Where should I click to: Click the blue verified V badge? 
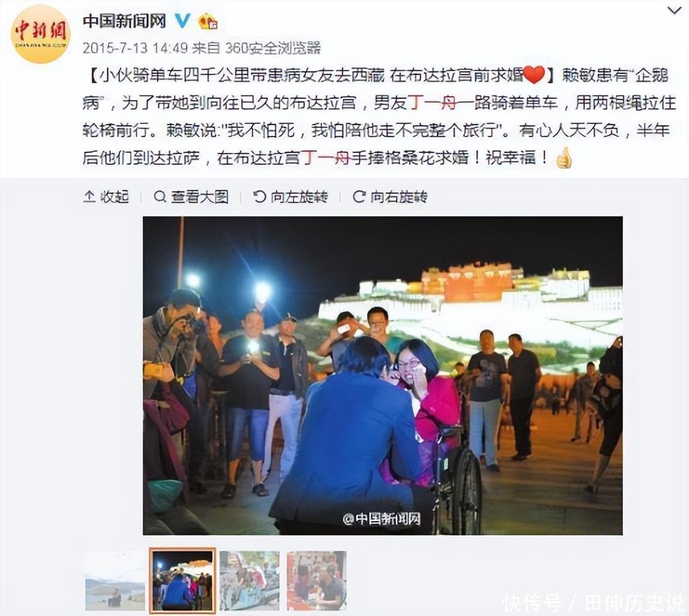(x=182, y=20)
